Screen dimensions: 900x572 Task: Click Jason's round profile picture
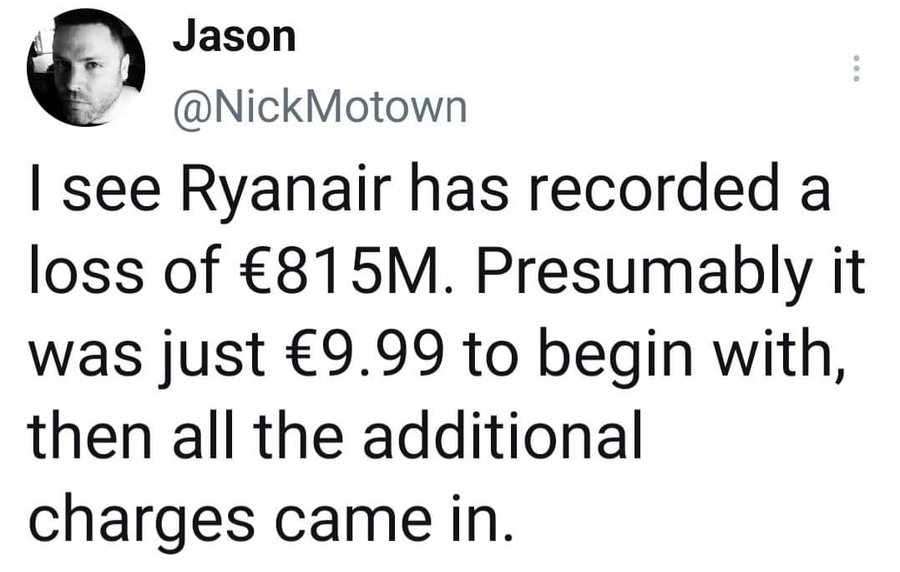tap(86, 67)
